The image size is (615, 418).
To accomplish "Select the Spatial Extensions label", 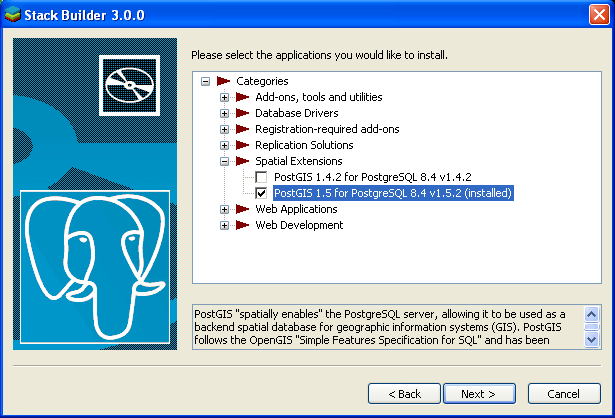I will (298, 161).
